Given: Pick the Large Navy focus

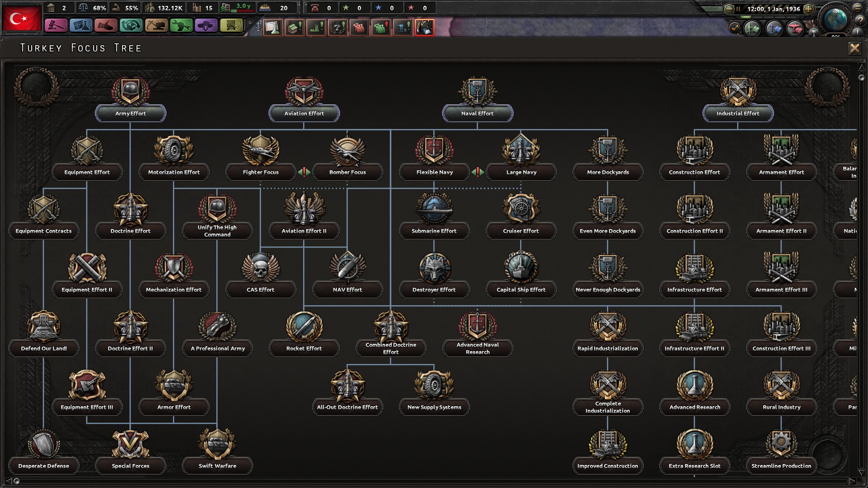Looking at the screenshot, I should pyautogui.click(x=521, y=158).
